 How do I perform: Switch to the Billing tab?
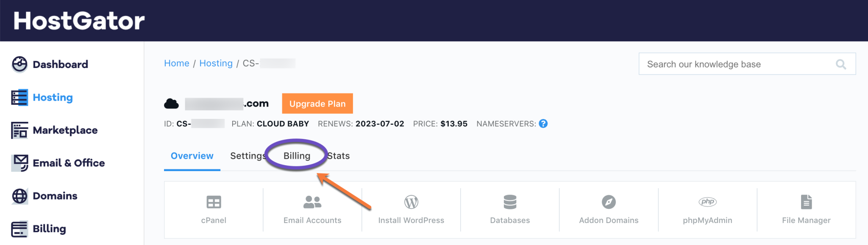[297, 156]
